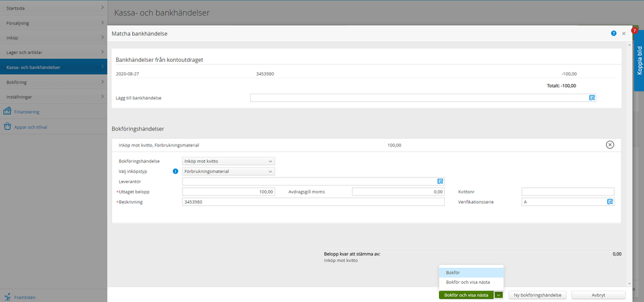The width and height of the screenshot is (644, 302).
Task: Click the Ny bokföringshändelse button
Action: click(538, 295)
